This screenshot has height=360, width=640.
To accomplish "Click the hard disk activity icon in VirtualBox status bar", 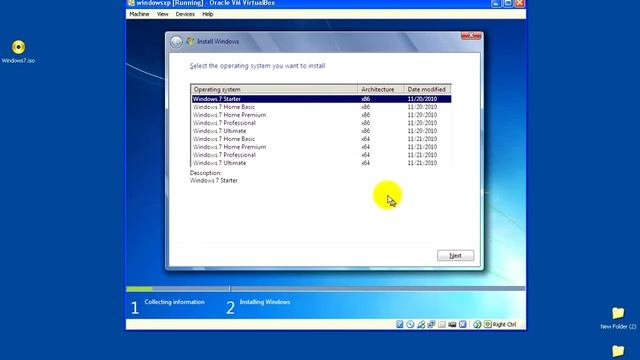I will tap(400, 324).
